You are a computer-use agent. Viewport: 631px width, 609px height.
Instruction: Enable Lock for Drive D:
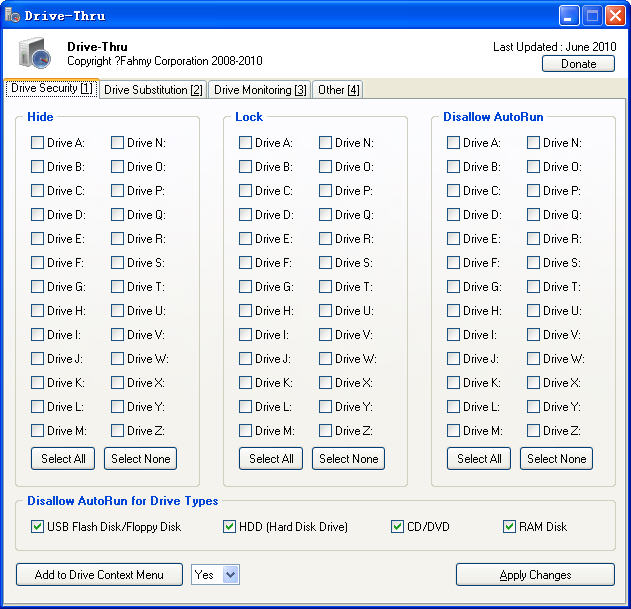click(x=246, y=215)
